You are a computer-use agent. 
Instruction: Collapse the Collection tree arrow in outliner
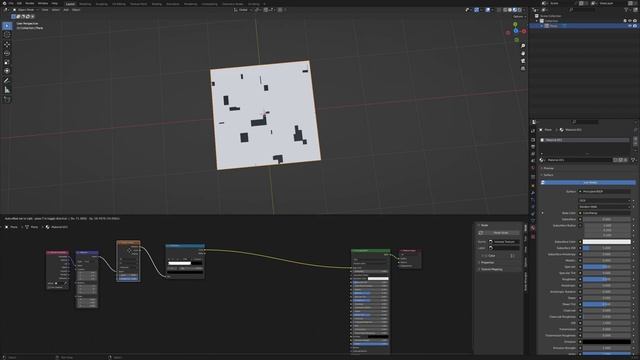(537, 21)
